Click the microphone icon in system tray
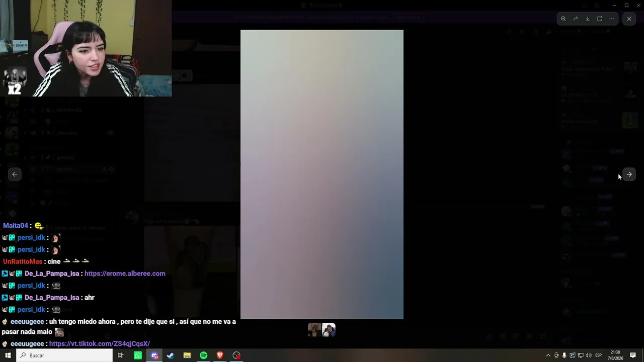Viewport: 644px width, 362px height. (565, 355)
